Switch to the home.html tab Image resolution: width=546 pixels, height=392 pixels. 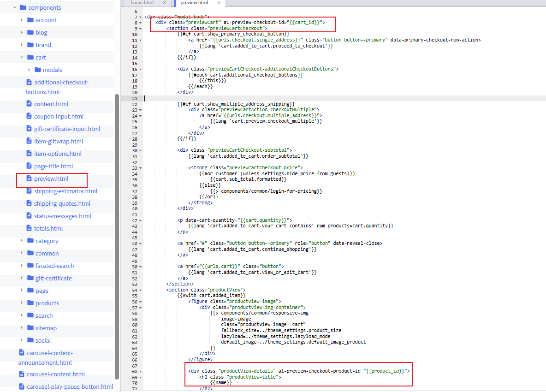click(x=142, y=3)
